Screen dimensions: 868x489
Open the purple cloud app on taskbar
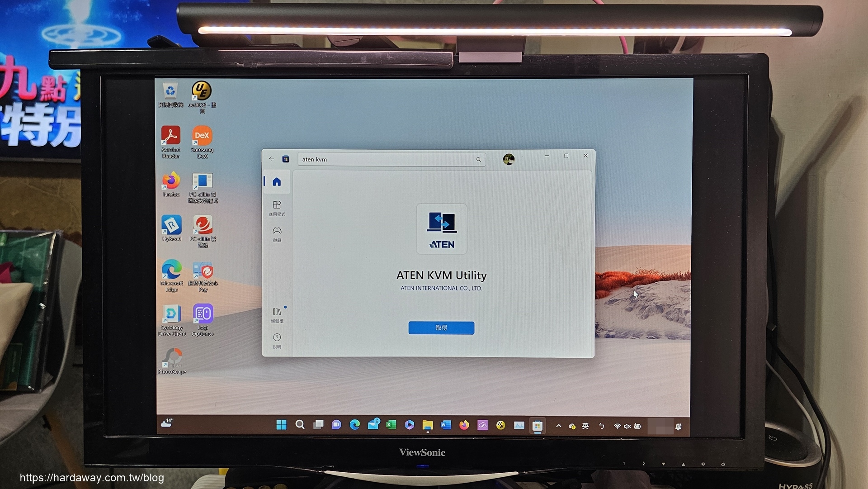(482, 425)
